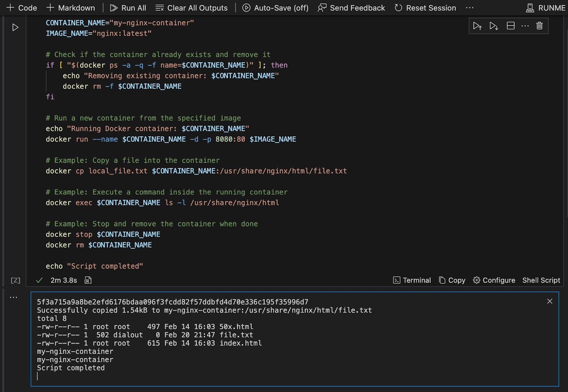Image resolution: width=568 pixels, height=392 pixels.
Task: Change the Shell Script language mode
Action: coord(541,280)
